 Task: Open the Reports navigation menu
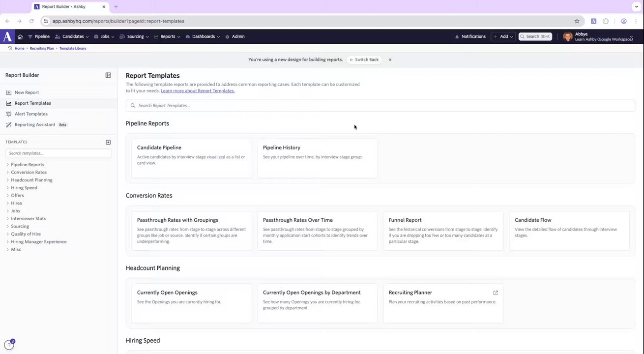tap(167, 37)
